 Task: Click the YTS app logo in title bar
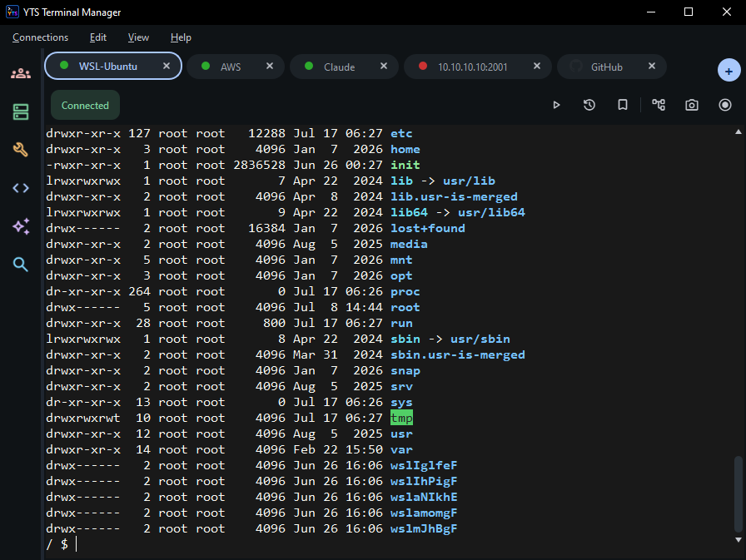[x=12, y=12]
